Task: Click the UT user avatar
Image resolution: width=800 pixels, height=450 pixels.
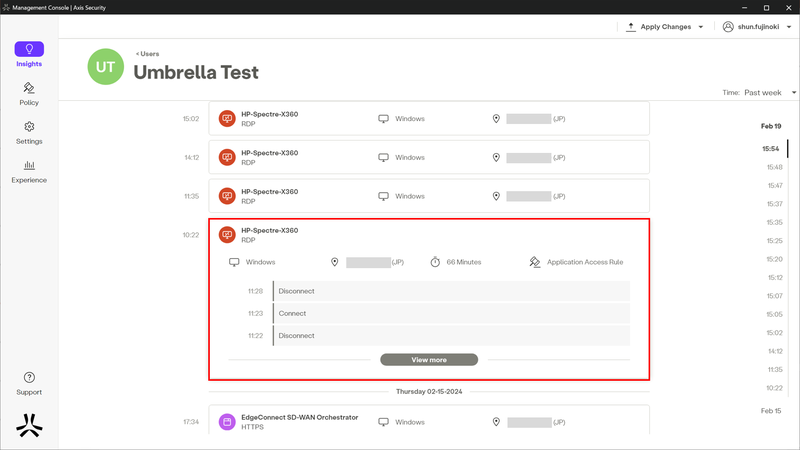Action: click(106, 67)
